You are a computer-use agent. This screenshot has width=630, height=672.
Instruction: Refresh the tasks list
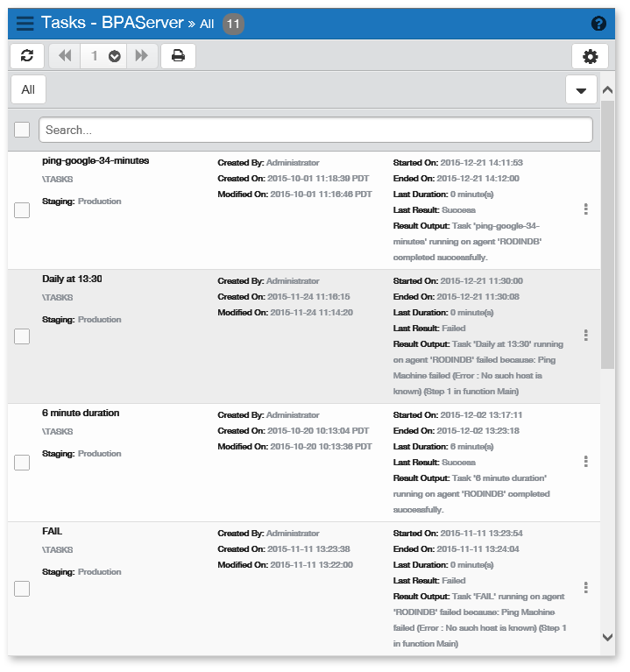(x=27, y=56)
